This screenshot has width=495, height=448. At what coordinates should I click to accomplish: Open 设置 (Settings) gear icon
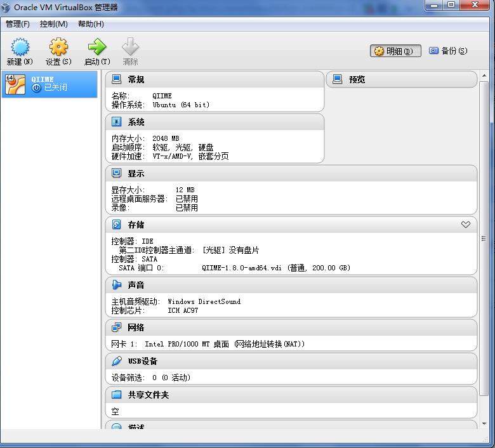coord(58,47)
